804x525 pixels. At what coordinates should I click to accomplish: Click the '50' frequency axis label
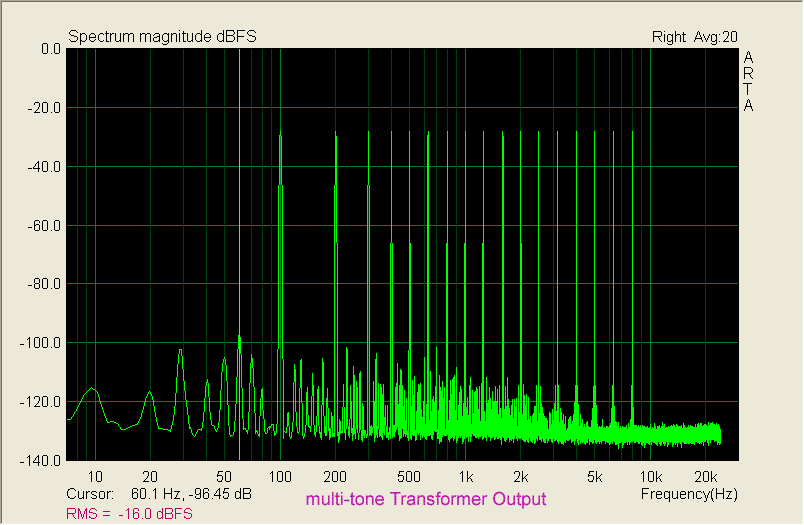224,477
